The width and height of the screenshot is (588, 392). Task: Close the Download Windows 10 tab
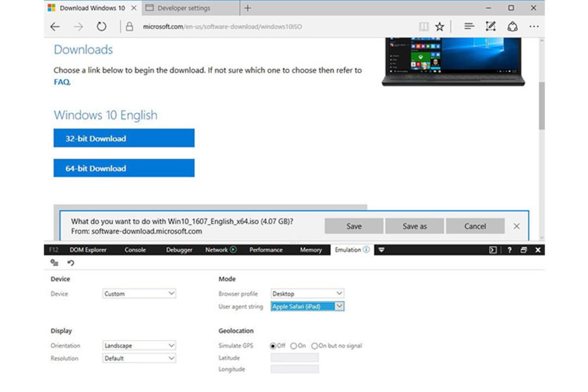click(x=134, y=8)
